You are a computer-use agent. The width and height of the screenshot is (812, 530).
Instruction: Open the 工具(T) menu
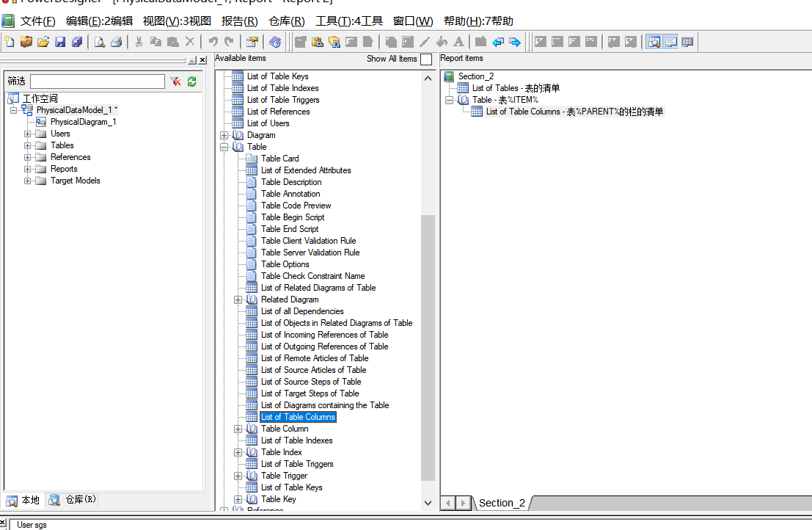[349, 21]
